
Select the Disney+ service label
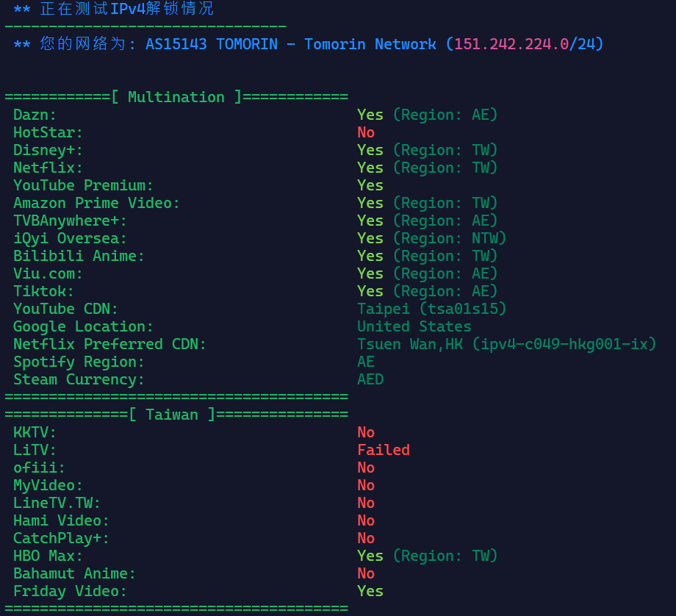pos(48,150)
